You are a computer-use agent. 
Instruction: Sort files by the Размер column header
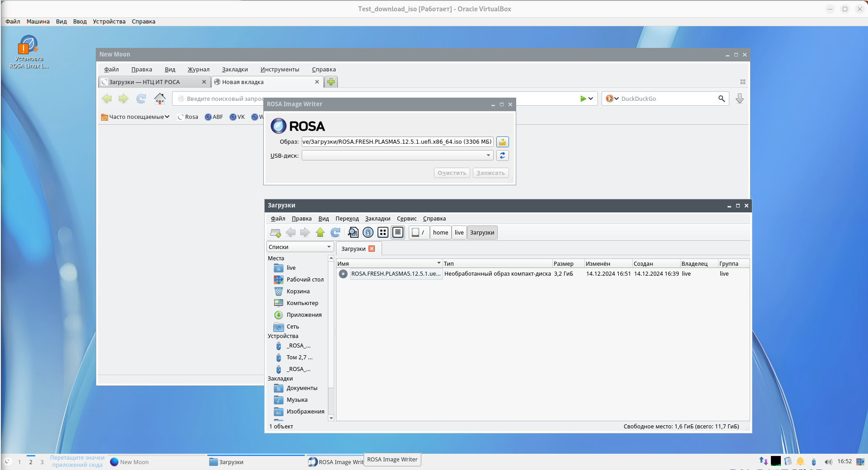point(568,263)
